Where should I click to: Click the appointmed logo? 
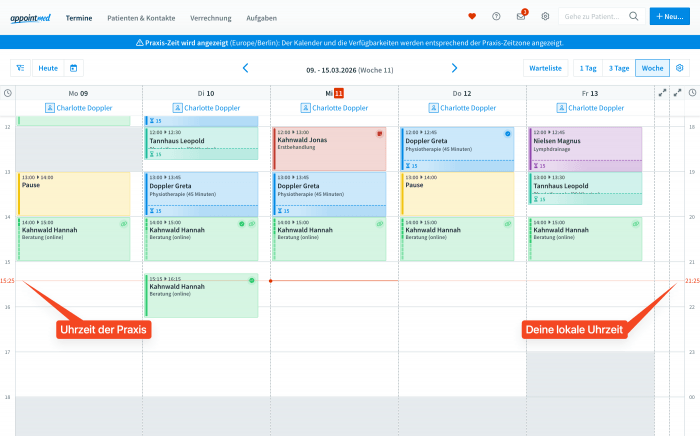click(x=30, y=18)
